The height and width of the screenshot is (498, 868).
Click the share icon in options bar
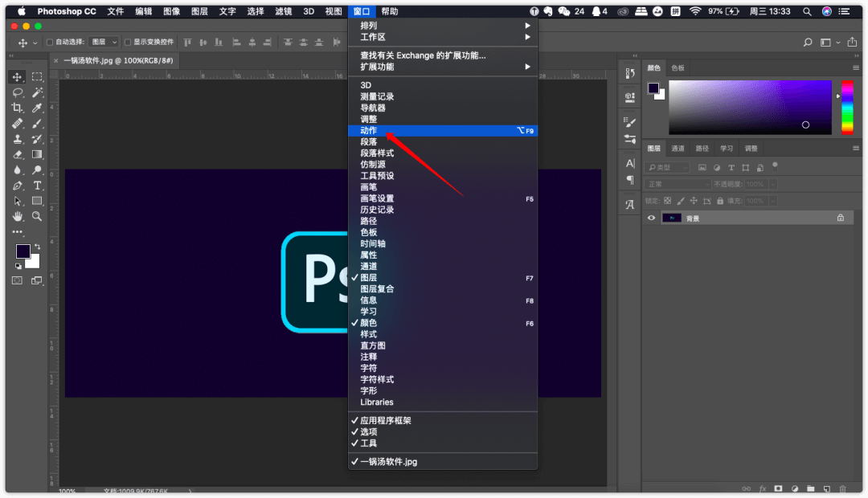pyautogui.click(x=852, y=42)
